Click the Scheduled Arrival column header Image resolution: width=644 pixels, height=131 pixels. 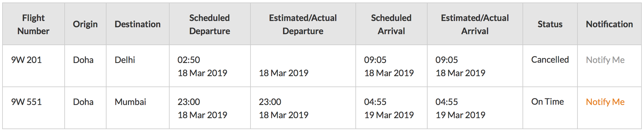tap(391, 24)
